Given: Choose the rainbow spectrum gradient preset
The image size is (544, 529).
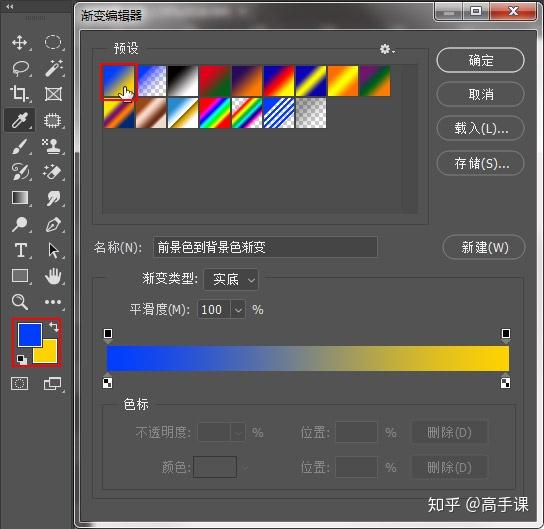Looking at the screenshot, I should [x=215, y=113].
